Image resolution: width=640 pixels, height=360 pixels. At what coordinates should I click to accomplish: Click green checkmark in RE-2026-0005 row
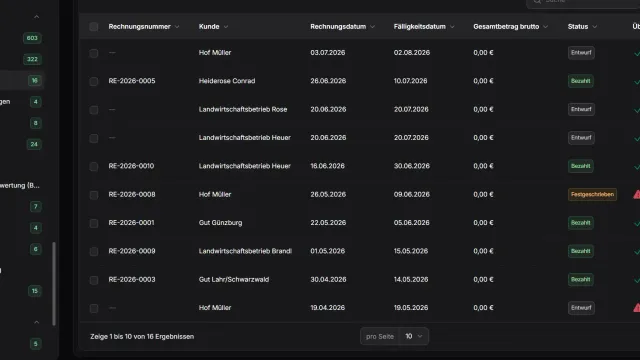637,82
